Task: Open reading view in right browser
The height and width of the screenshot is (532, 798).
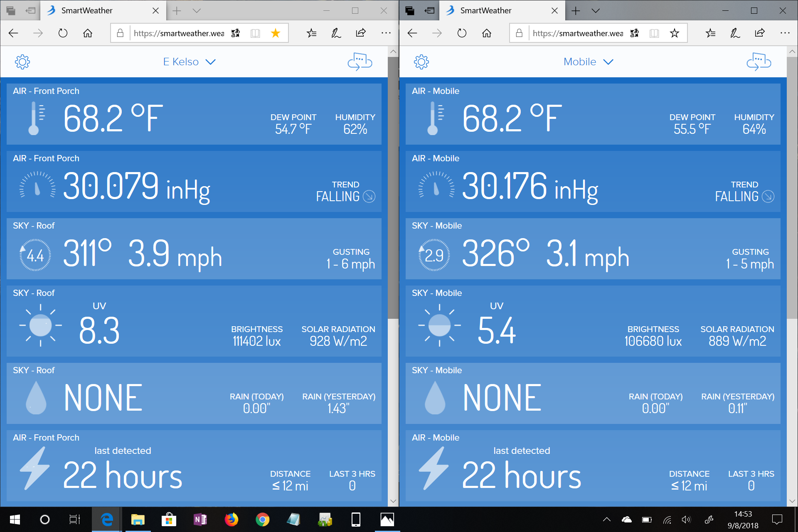Action: pyautogui.click(x=654, y=33)
